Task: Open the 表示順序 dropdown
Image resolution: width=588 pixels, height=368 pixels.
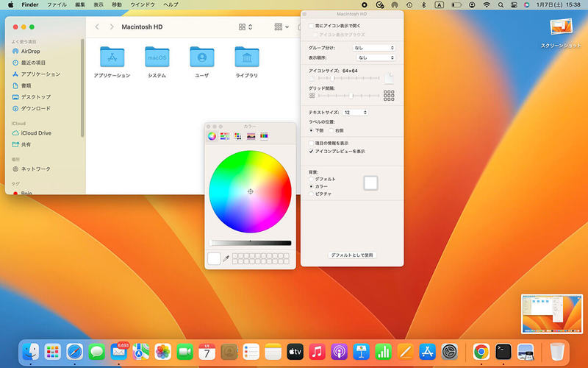Action: click(x=376, y=58)
